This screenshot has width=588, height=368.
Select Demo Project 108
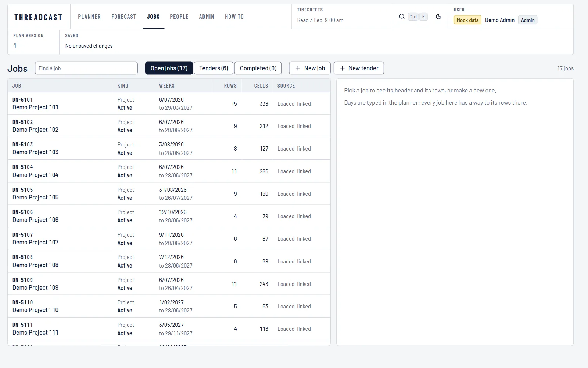(x=169, y=261)
